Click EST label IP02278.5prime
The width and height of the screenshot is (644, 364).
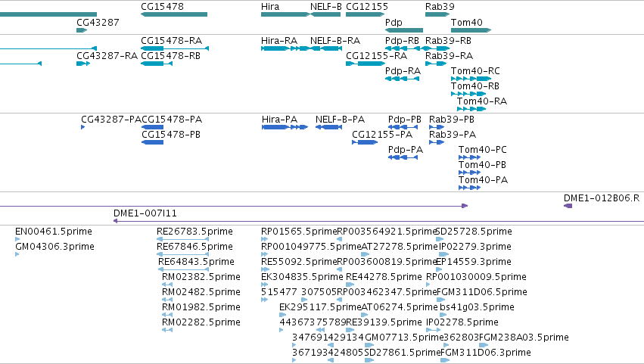(x=462, y=322)
